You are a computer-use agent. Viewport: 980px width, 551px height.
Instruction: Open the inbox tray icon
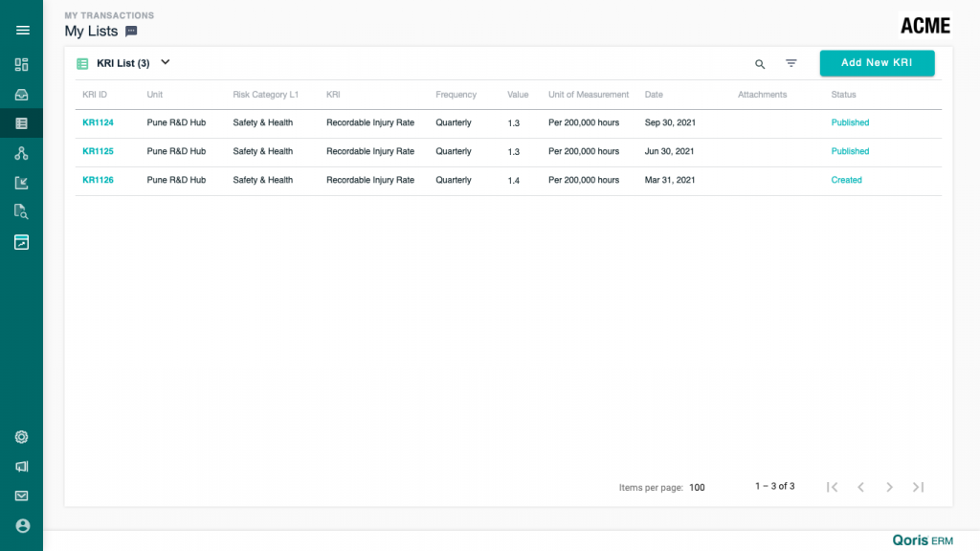tap(21, 95)
